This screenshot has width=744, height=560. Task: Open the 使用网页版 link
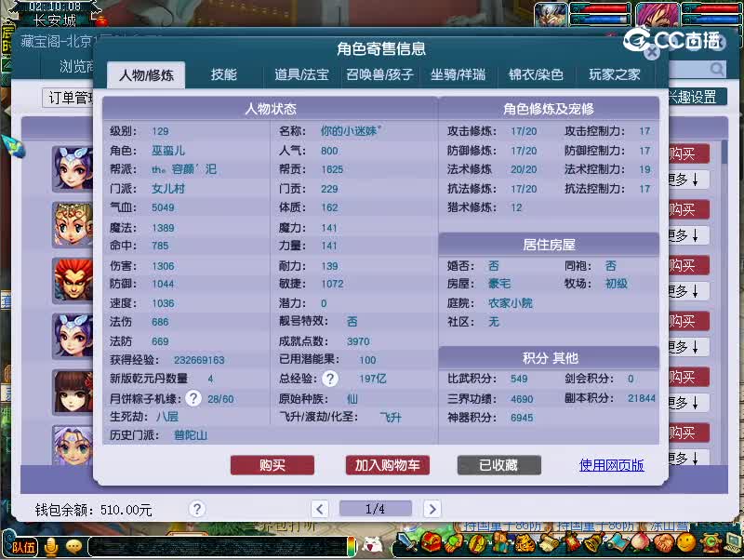click(612, 465)
